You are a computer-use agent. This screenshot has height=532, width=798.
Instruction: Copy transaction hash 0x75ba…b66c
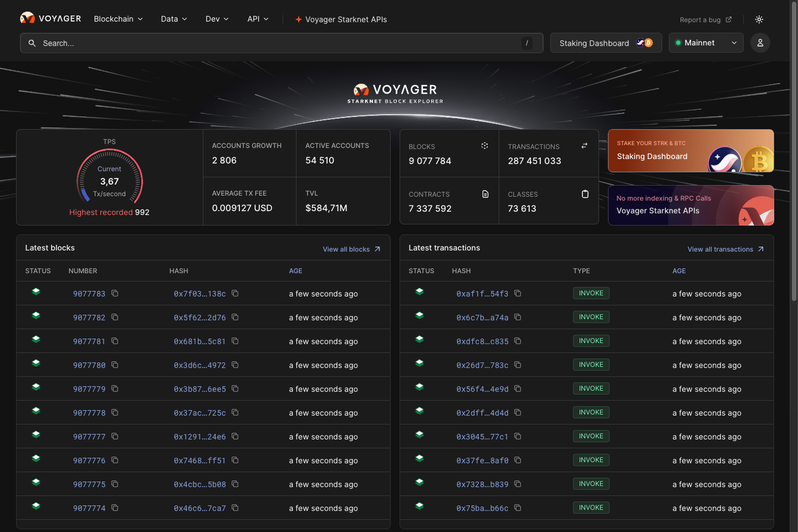[518, 508]
